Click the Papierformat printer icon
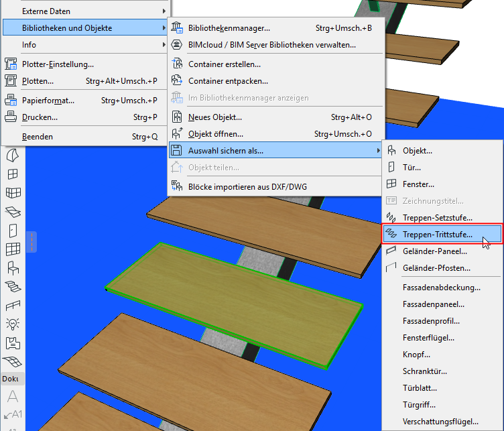 pos(11,101)
